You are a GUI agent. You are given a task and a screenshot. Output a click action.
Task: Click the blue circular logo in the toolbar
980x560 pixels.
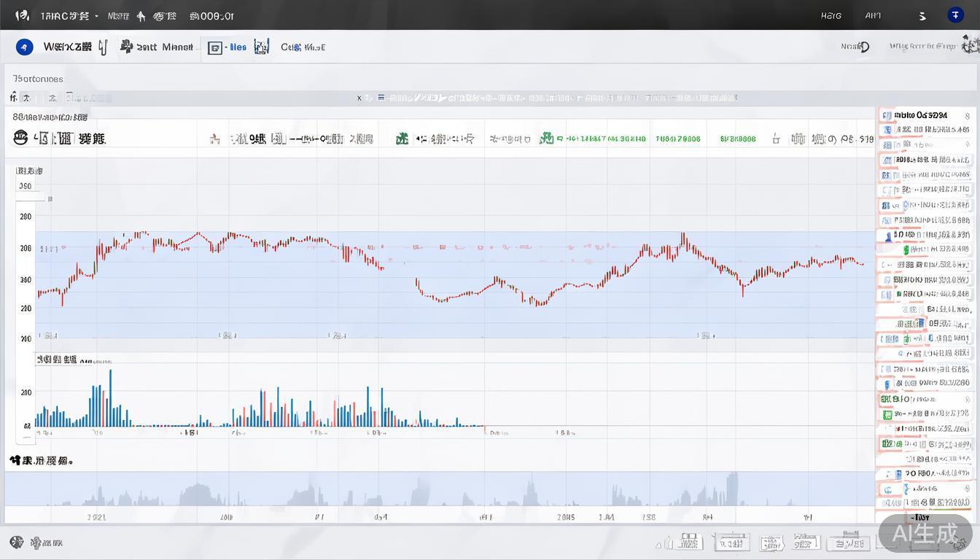[x=24, y=47]
